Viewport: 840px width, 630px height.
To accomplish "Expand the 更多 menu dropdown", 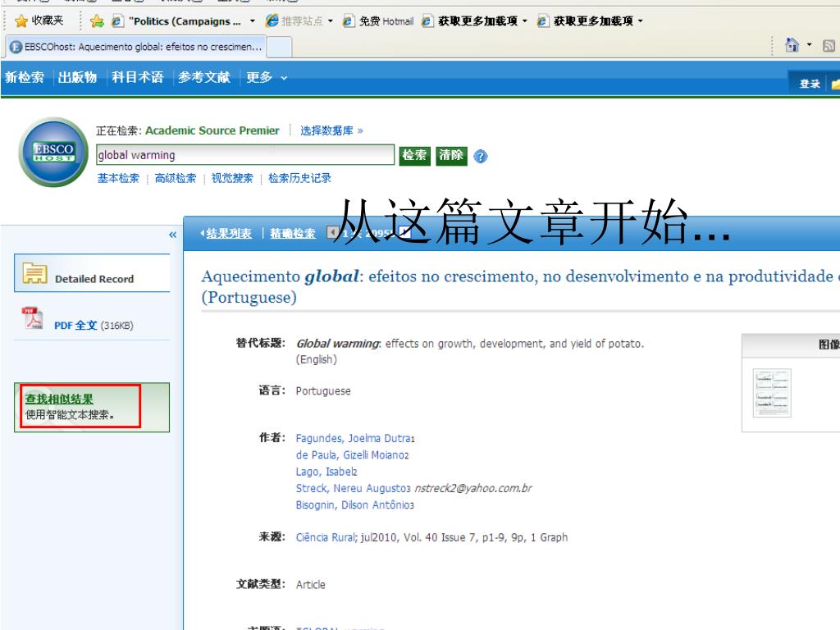I will click(x=267, y=78).
